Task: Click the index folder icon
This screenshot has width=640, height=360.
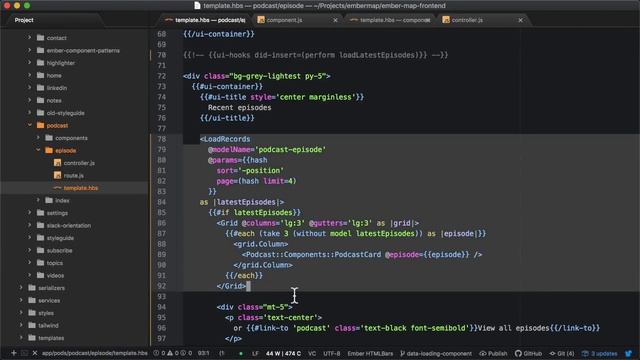Action: [x=49, y=200]
